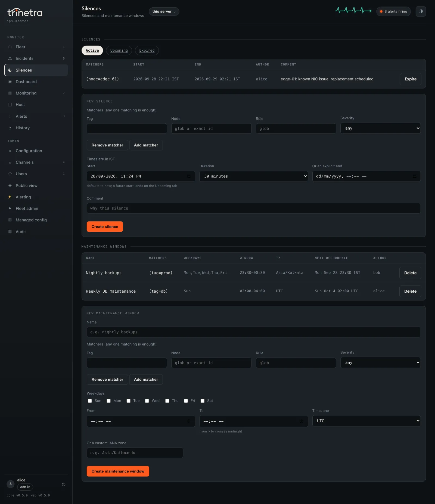The image size is (435, 504).
Task: Click the Public view icon
Action: point(10,186)
